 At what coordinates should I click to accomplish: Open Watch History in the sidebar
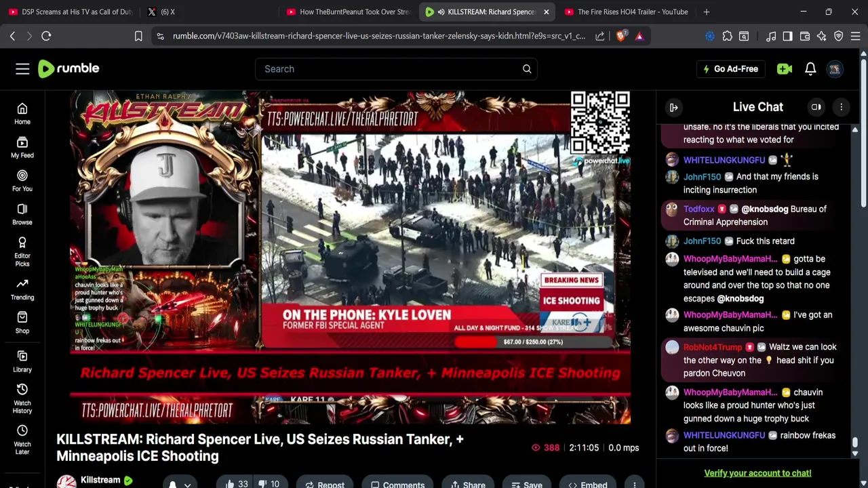click(22, 399)
